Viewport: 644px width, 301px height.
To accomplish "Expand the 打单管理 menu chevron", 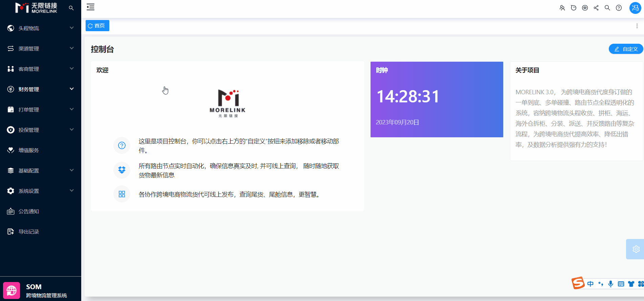I will pos(72,109).
